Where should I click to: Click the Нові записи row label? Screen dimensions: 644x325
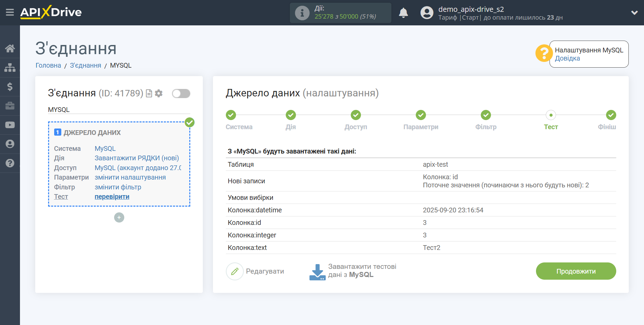[246, 181]
